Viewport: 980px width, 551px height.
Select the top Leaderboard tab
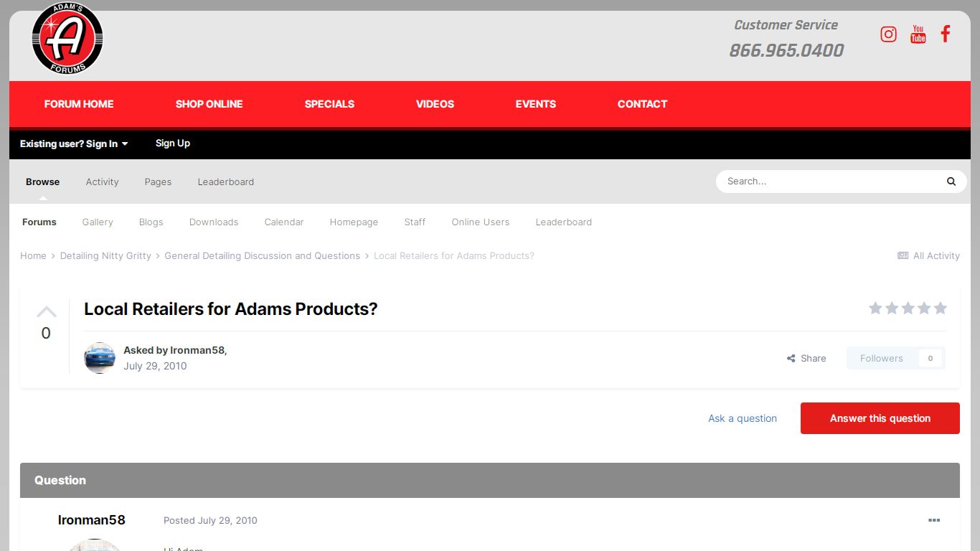coord(226,182)
